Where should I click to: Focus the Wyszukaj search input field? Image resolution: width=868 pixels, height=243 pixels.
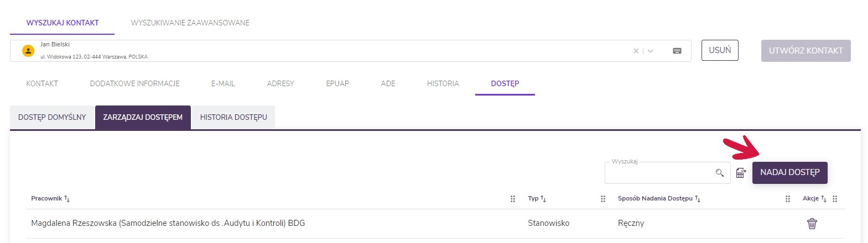click(658, 173)
